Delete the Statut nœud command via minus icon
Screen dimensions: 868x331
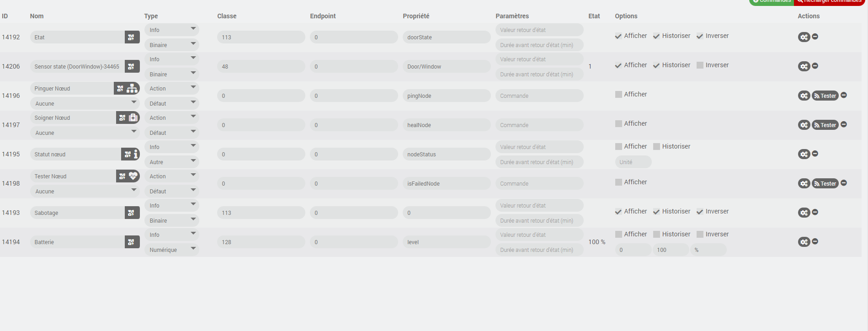[x=815, y=154]
